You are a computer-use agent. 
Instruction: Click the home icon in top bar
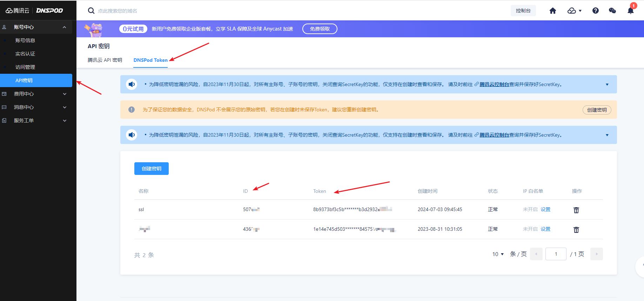(553, 11)
